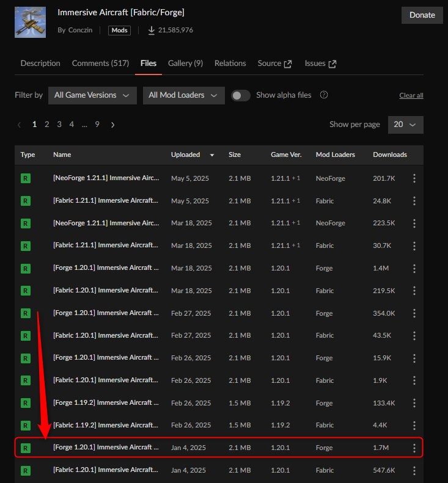Open options menu for Forge 1.19.2 file
This screenshot has width=448, height=483.
point(414,403)
